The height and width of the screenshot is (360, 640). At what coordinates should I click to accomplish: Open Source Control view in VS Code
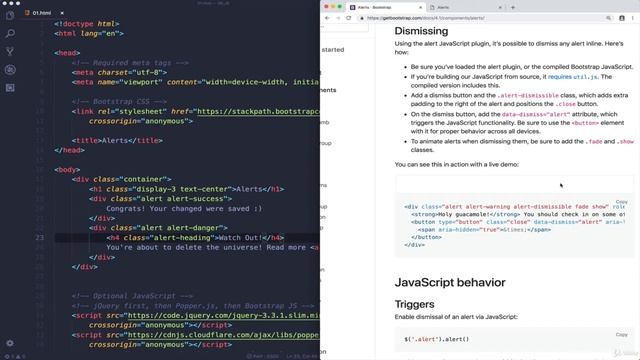(10, 51)
